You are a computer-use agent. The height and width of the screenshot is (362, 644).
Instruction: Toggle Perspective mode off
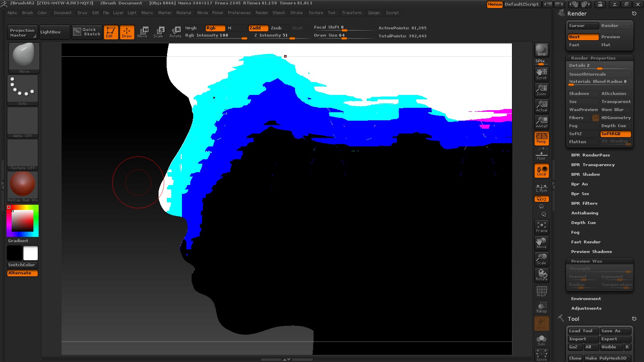(541, 138)
